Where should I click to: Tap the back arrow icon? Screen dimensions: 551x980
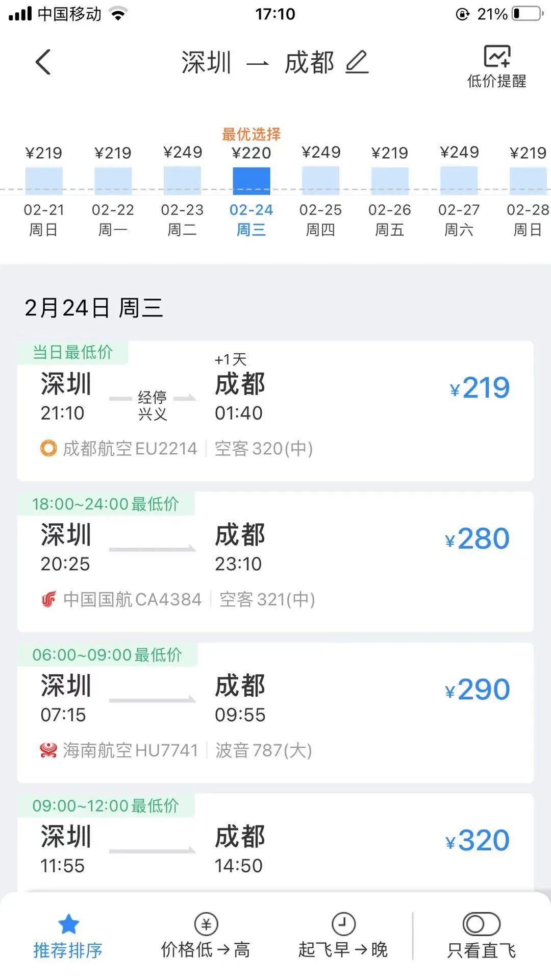[x=43, y=62]
